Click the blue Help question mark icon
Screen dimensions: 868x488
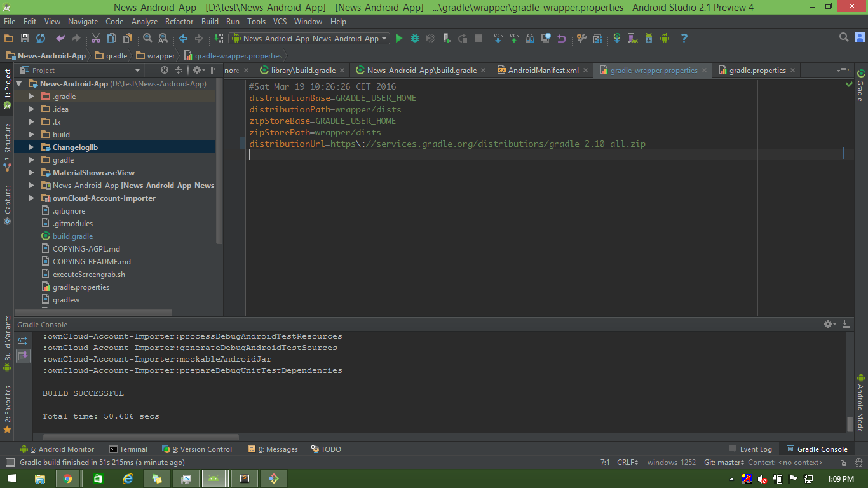684,38
